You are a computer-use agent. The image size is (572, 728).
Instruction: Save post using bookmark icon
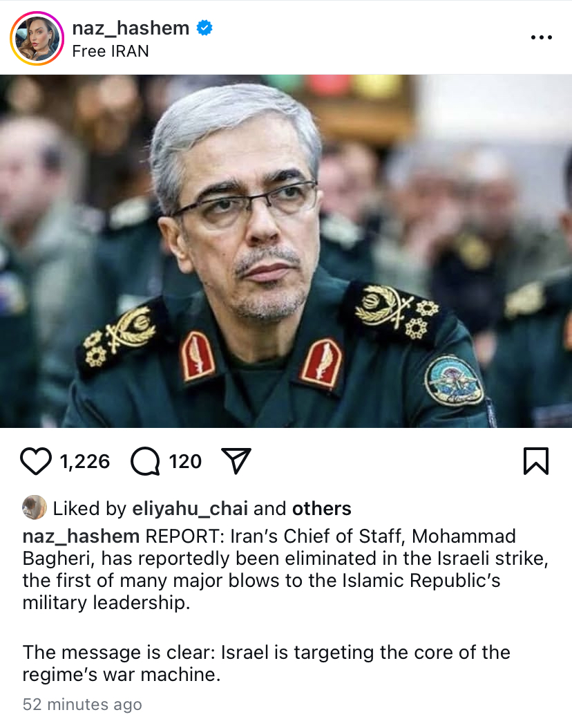click(x=536, y=461)
